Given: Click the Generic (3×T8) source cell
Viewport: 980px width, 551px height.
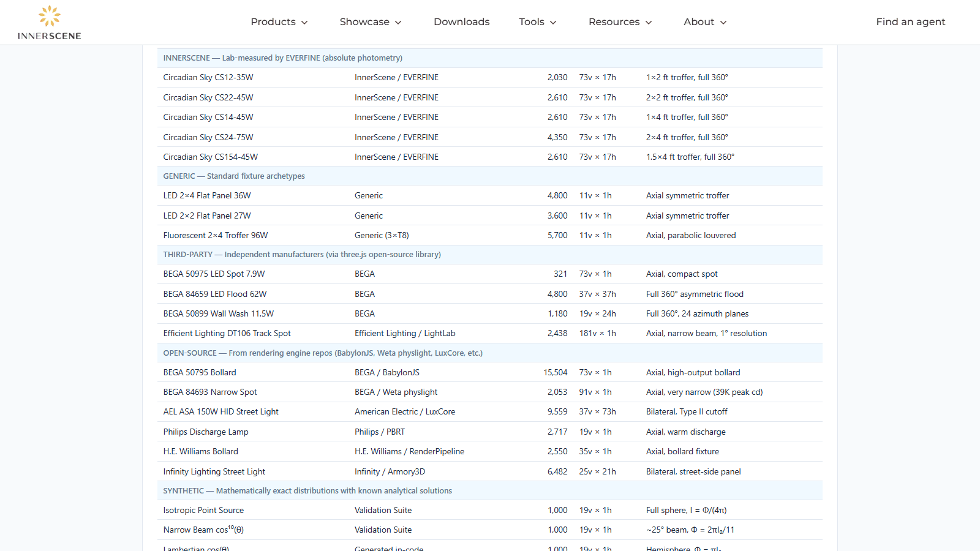Looking at the screenshot, I should 382,235.
